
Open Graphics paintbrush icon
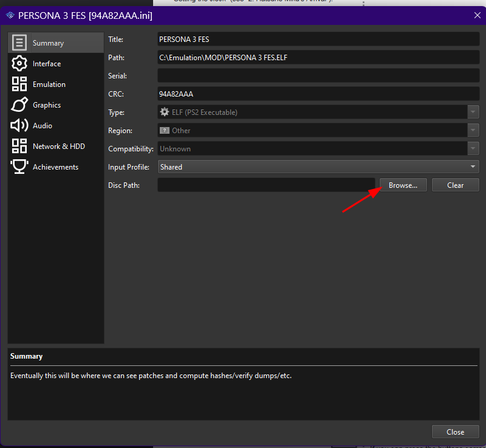coord(19,105)
